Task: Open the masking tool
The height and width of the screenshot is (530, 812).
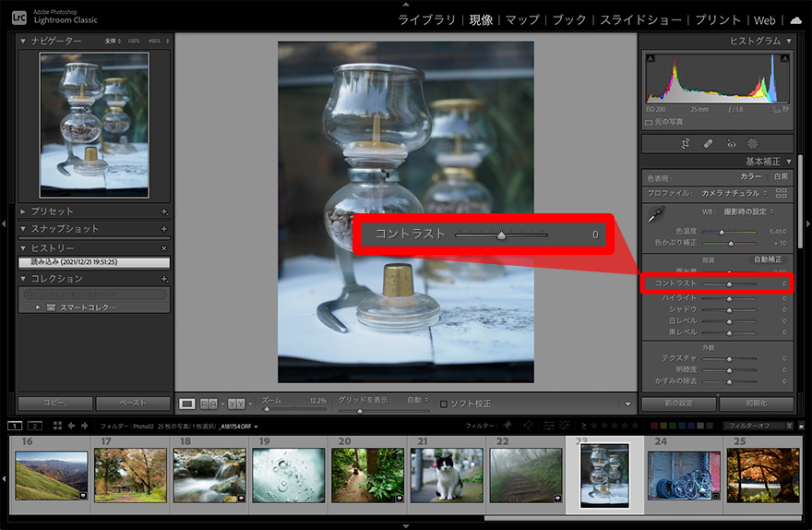Action: [x=753, y=144]
